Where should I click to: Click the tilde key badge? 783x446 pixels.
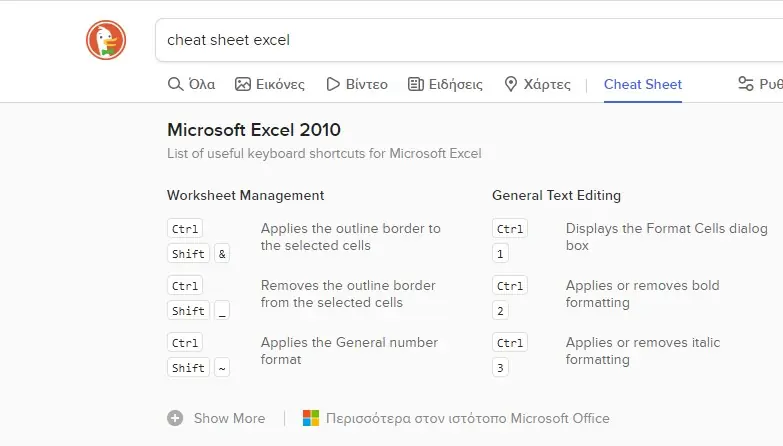click(222, 368)
